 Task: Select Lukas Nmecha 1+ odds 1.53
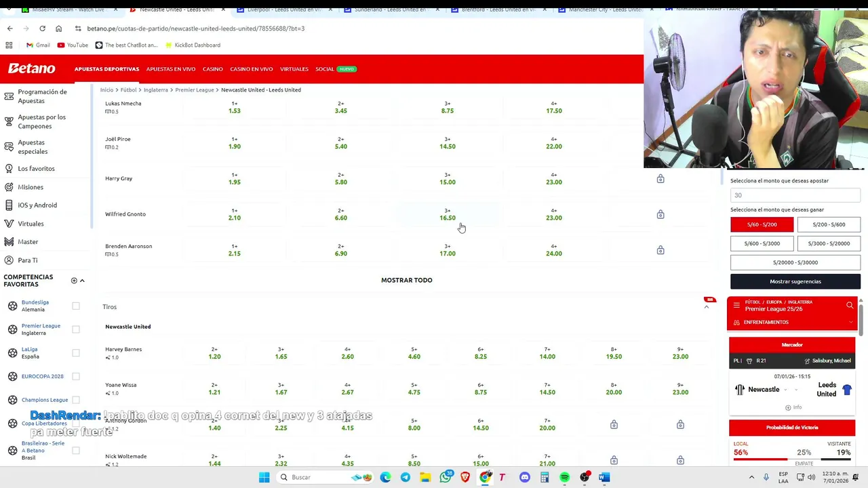point(235,107)
